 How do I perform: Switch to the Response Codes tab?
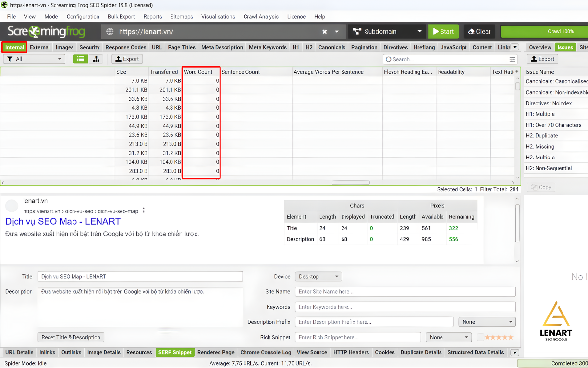(x=125, y=48)
